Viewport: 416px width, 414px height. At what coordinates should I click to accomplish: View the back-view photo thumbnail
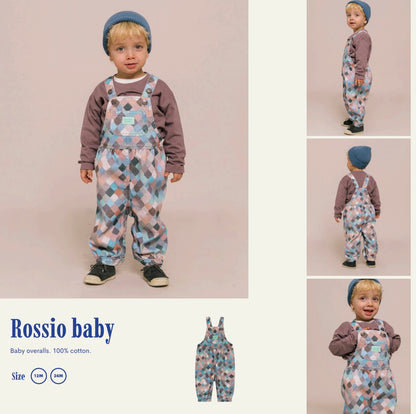[359, 207]
